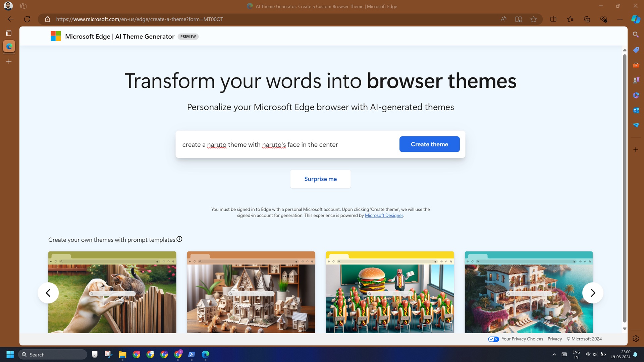Open sidebar Drop paper plane icon
The width and height of the screenshot is (644, 362).
click(636, 125)
